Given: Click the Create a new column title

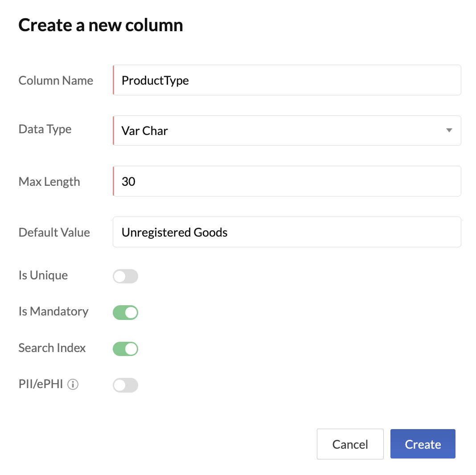Looking at the screenshot, I should point(100,25).
